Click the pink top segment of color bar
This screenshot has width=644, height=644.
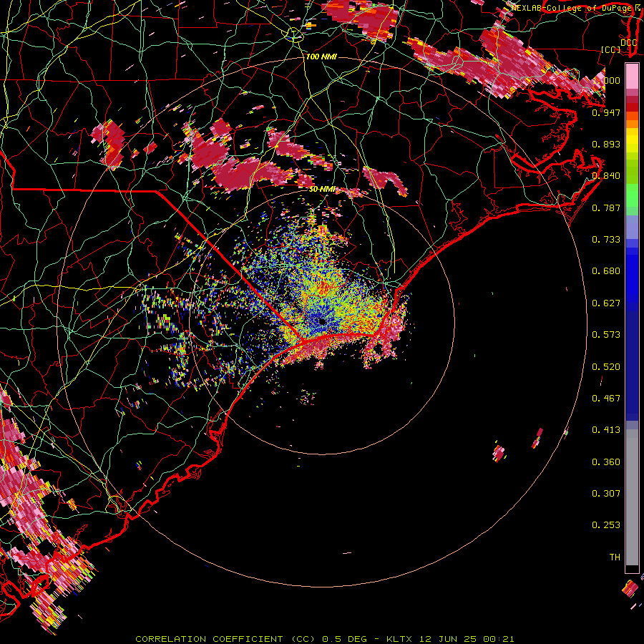pyautogui.click(x=632, y=76)
